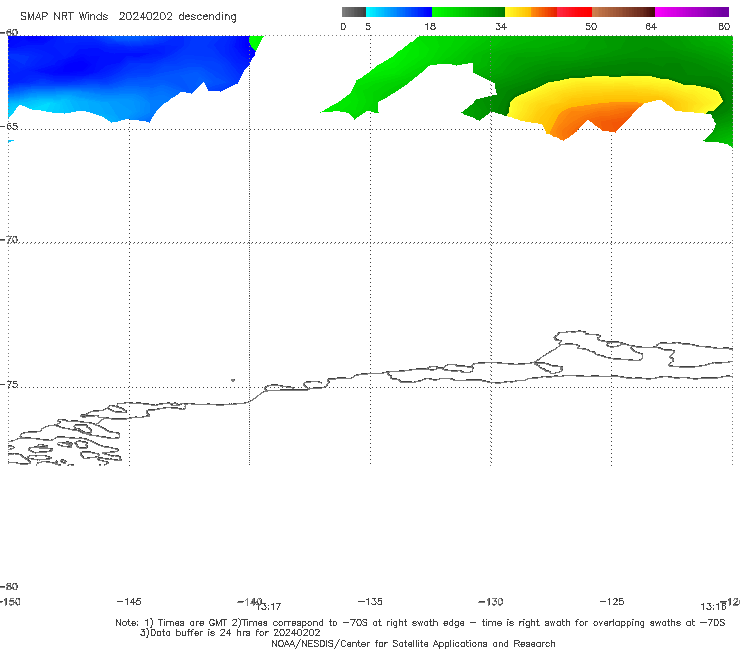Viewport: 740px width, 650px height.
Task: Click the gray segment of the color bar
Action: pyautogui.click(x=354, y=12)
